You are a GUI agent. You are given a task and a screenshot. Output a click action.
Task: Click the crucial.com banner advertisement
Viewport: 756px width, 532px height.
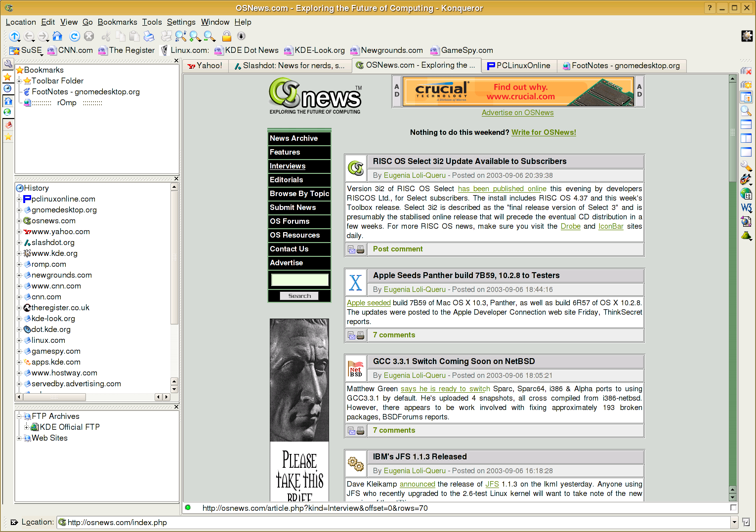[518, 91]
